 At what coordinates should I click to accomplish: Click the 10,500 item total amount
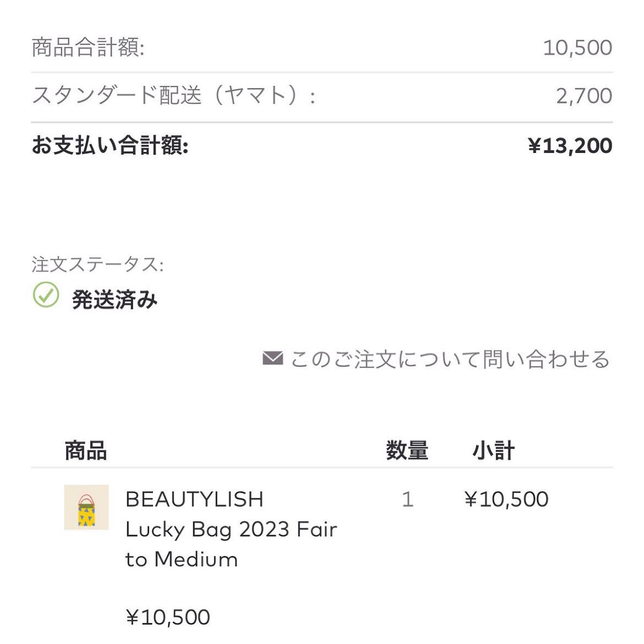click(577, 47)
